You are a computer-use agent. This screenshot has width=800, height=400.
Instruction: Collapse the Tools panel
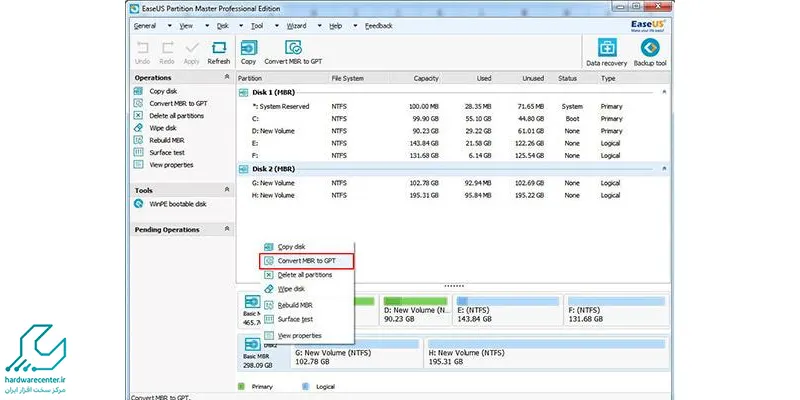(x=227, y=190)
